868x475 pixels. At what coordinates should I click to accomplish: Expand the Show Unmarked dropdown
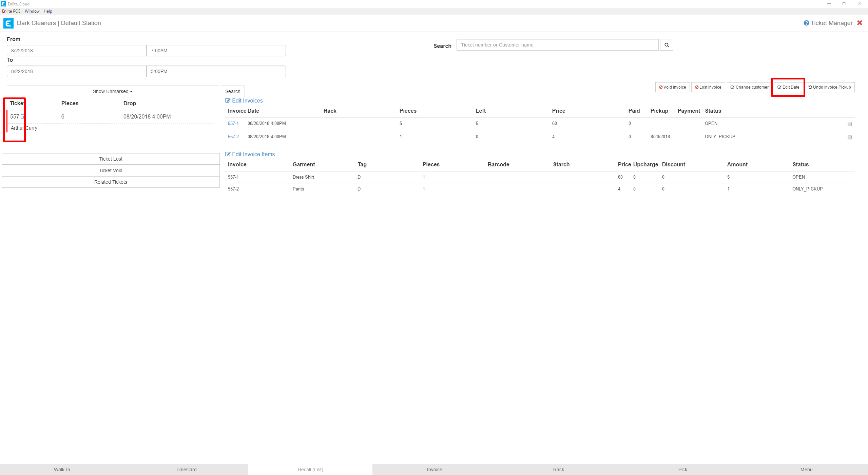(x=113, y=91)
